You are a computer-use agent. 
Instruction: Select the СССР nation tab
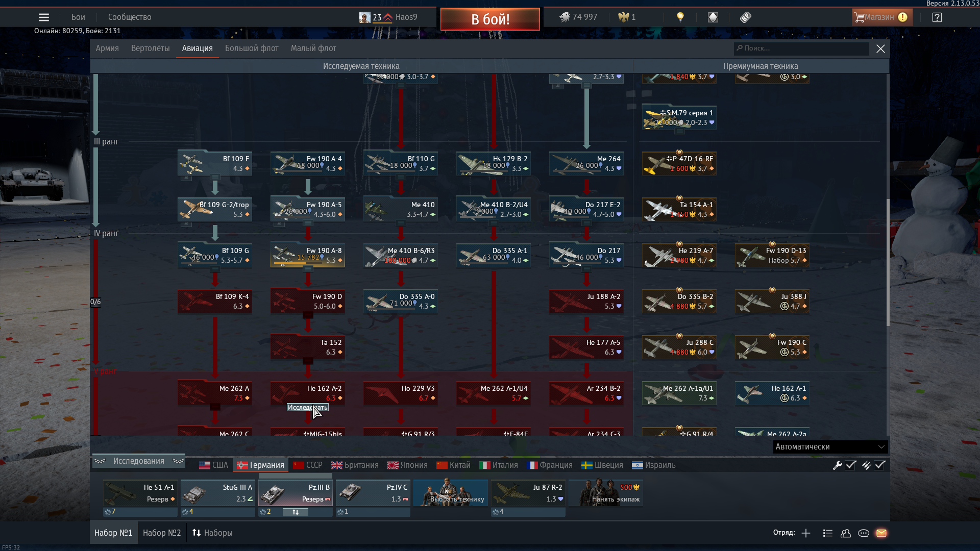pos(308,465)
